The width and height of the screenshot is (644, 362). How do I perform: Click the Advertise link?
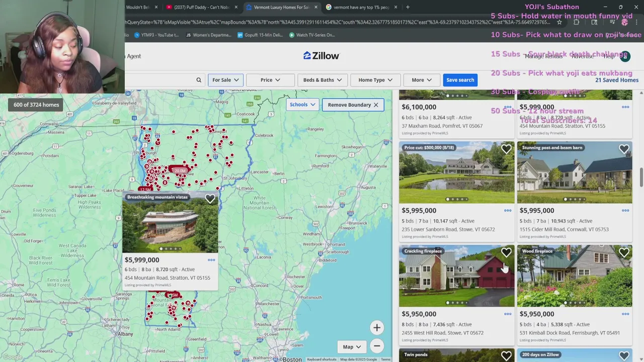pyautogui.click(x=582, y=56)
